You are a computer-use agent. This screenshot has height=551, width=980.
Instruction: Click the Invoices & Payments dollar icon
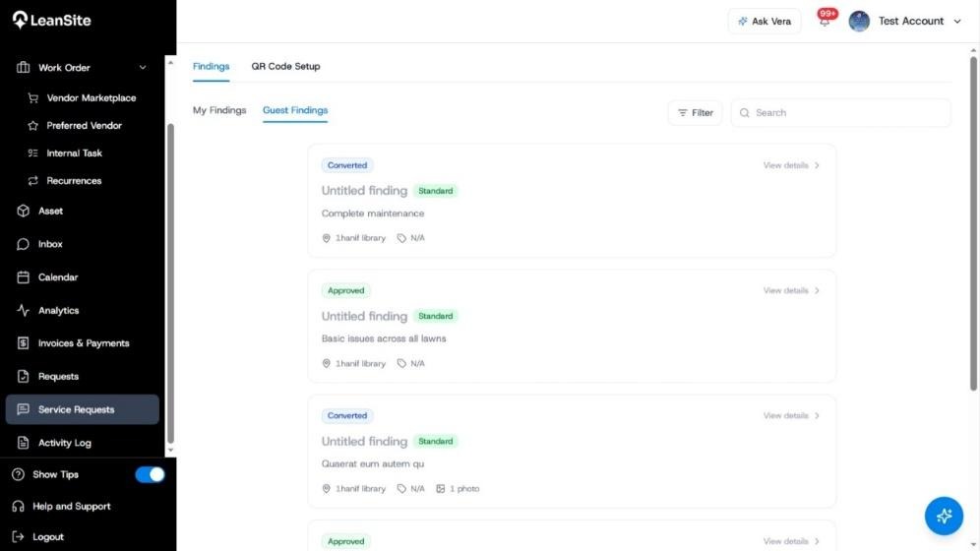coord(24,343)
